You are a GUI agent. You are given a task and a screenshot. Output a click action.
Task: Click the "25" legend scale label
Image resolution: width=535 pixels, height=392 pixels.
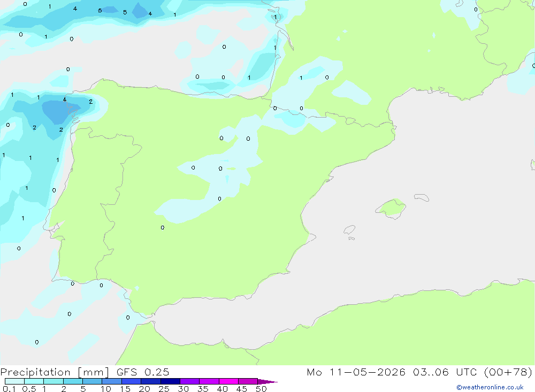click(164, 389)
